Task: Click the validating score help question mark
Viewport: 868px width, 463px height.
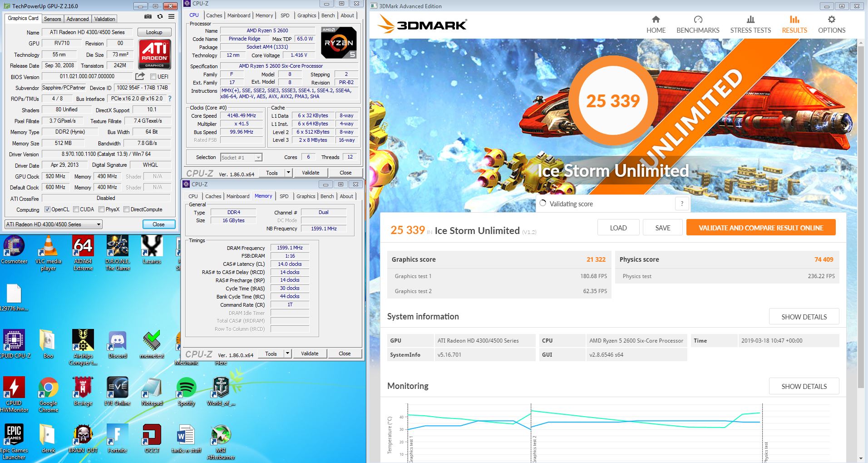Action: tap(682, 204)
